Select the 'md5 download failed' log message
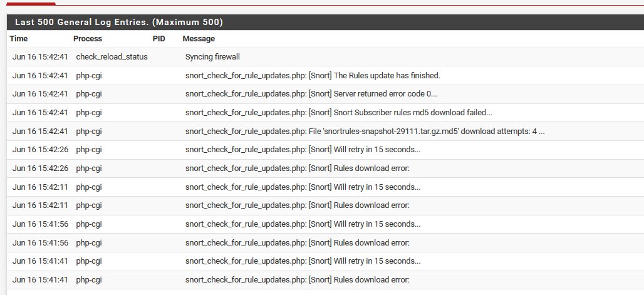The height and width of the screenshot is (295, 644). [338, 113]
